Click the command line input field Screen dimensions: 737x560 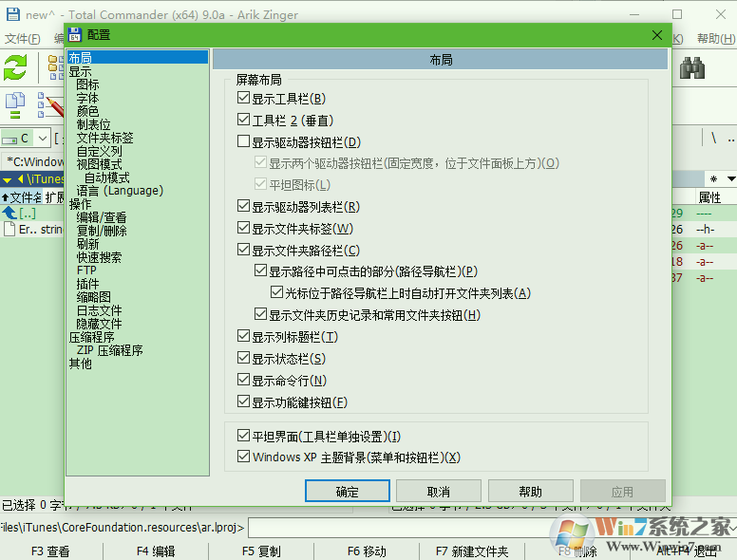[x=491, y=527]
